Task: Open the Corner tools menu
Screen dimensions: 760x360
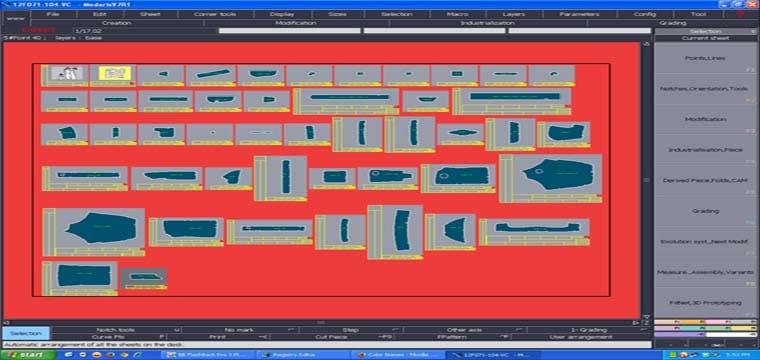Action: tap(215, 14)
